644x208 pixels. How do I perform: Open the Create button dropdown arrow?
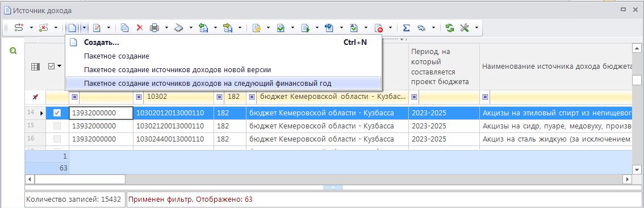(x=84, y=28)
